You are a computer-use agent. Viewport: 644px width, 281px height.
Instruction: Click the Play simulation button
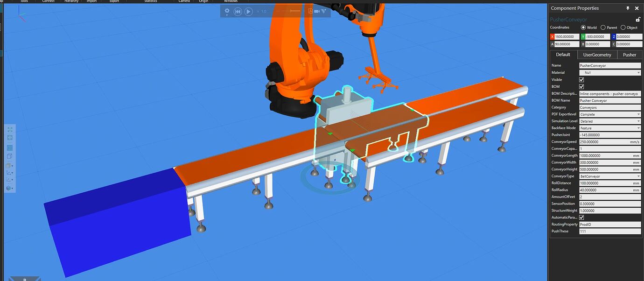click(248, 11)
